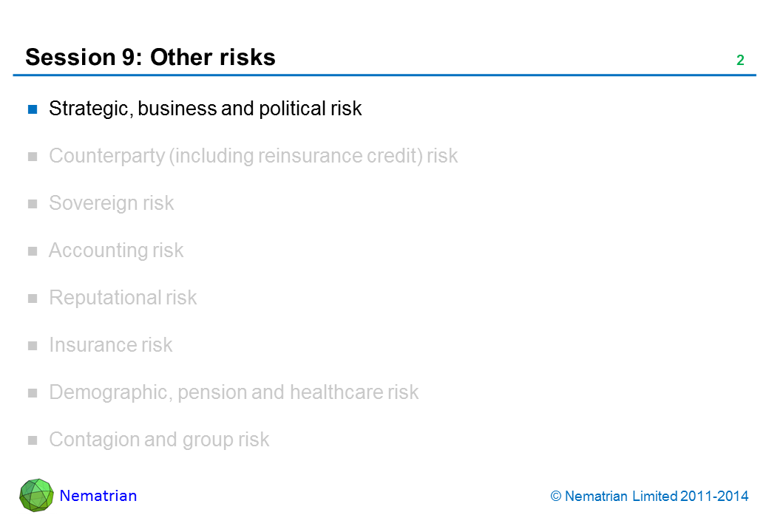Click the blue bullet beside Strategic risk
The width and height of the screenshot is (769, 532).
click(x=33, y=109)
